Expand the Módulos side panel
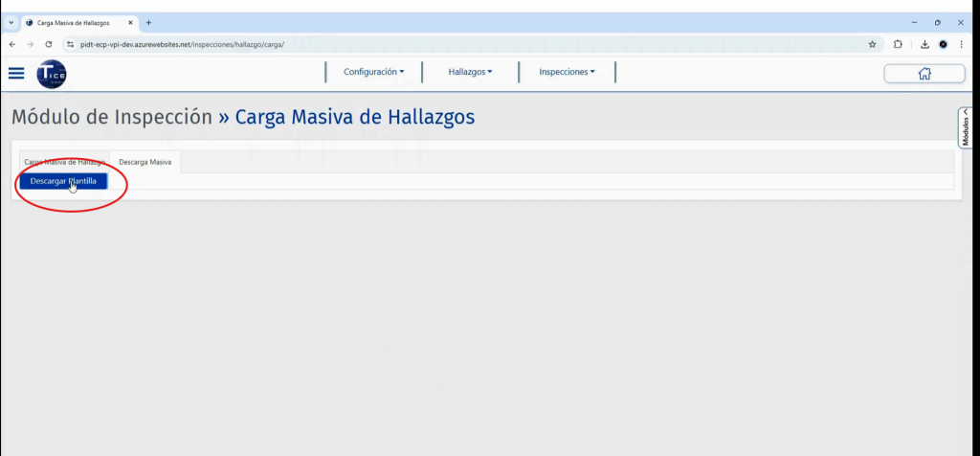The width and height of the screenshot is (980, 456). coord(966,126)
